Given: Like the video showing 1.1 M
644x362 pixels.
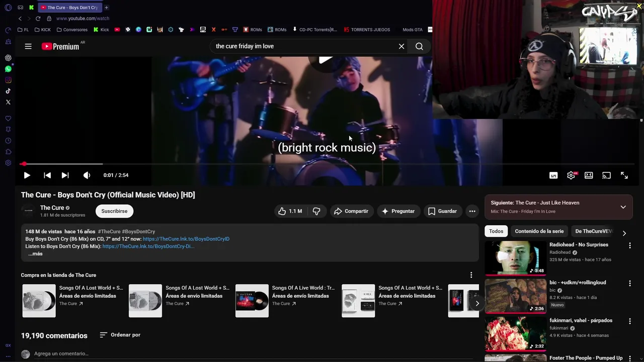Looking at the screenshot, I should tap(290, 211).
